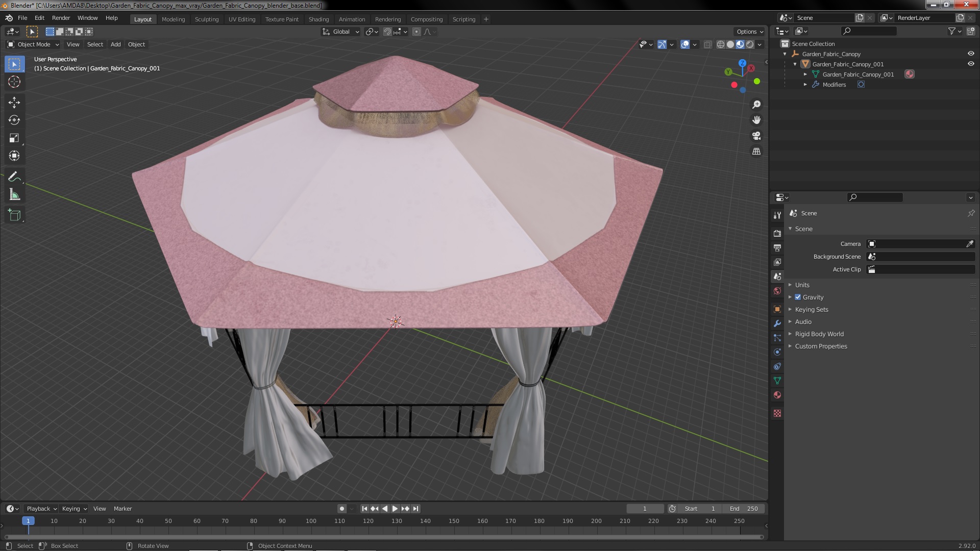Select the Measure tool
This screenshot has height=551, width=980.
(14, 195)
